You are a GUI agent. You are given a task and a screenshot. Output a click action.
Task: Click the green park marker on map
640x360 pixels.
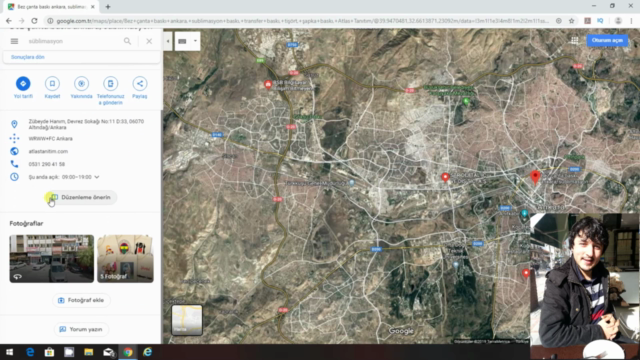[x=466, y=101]
